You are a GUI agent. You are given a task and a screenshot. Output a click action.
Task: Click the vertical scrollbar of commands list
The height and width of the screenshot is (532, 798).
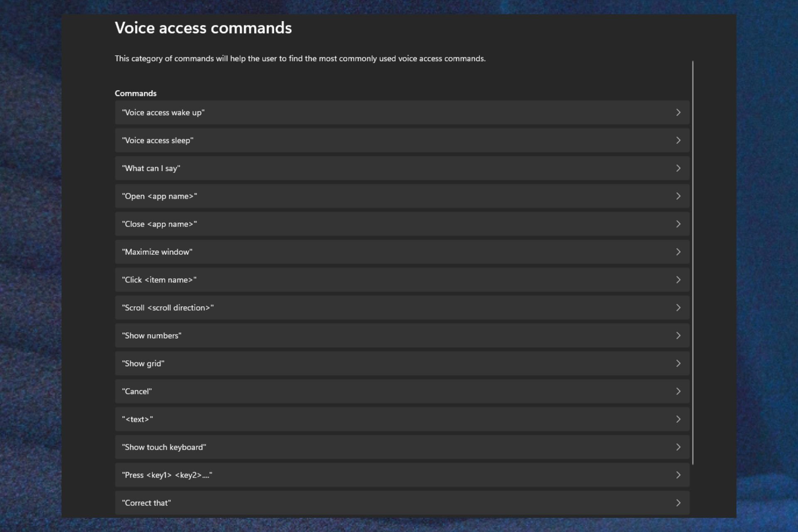(x=693, y=263)
